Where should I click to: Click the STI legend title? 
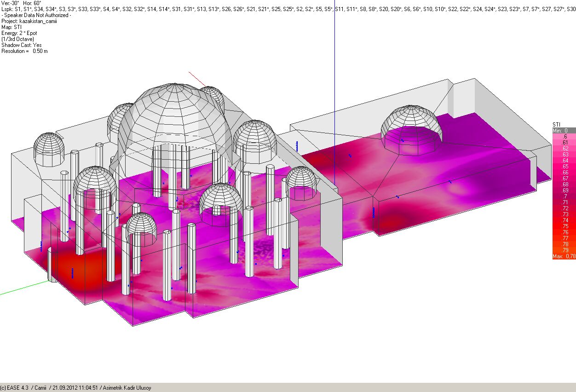[556, 125]
